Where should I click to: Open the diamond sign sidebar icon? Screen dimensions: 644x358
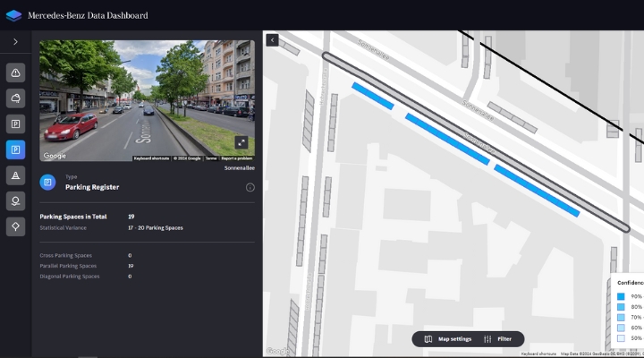pyautogui.click(x=15, y=226)
